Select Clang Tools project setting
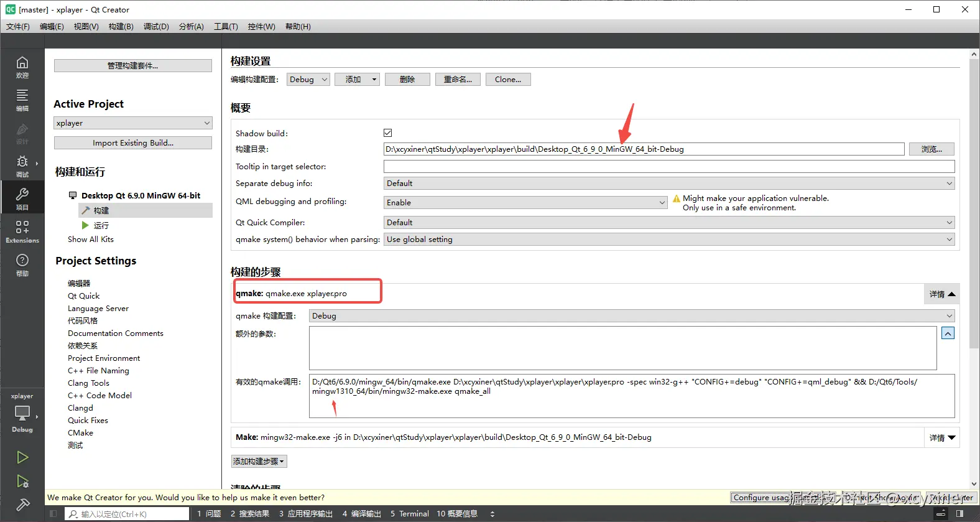Screen dimensions: 980x522 (x=88, y=383)
